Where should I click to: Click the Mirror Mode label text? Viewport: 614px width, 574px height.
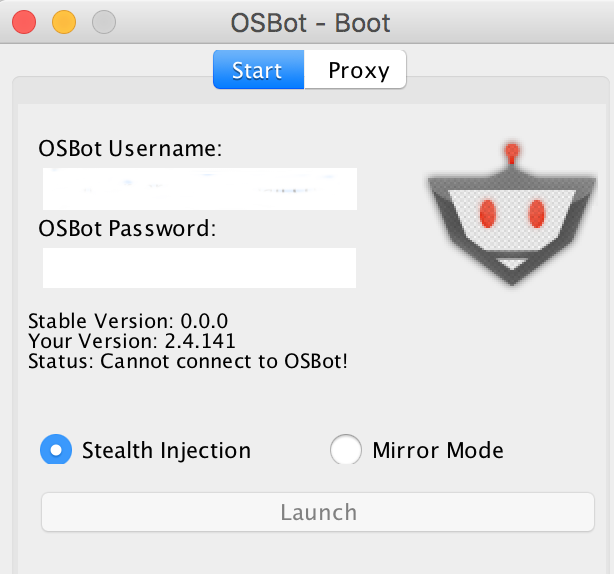click(438, 450)
